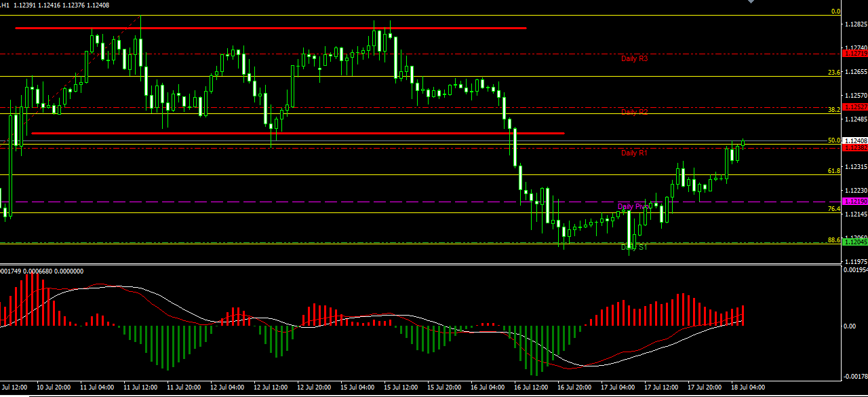Click the 38.2 Fibonacci level label

(834, 109)
